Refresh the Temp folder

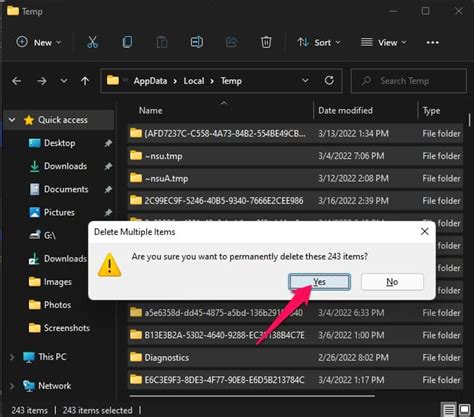[329, 80]
